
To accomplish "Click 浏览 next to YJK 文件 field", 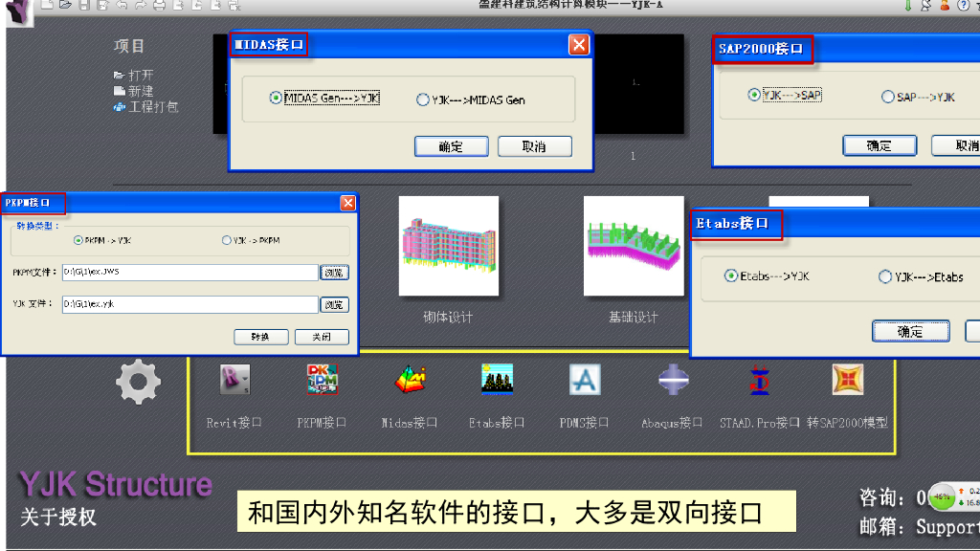I will click(334, 305).
